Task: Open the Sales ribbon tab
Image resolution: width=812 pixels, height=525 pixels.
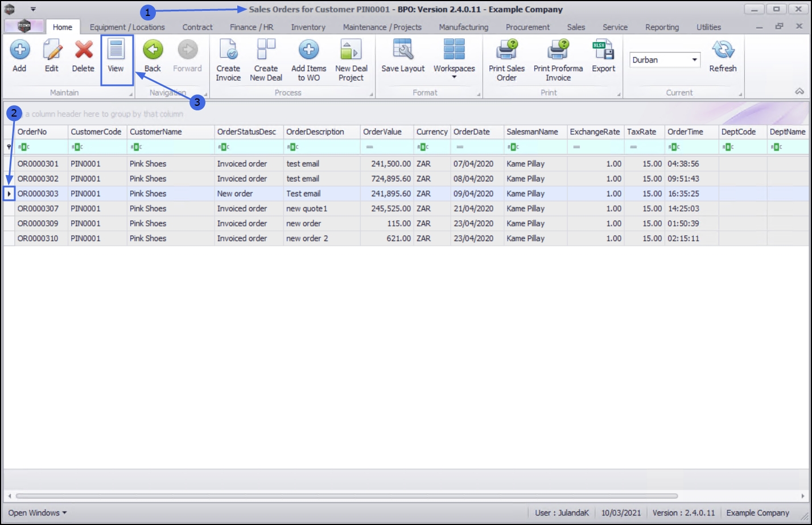Action: (576, 27)
